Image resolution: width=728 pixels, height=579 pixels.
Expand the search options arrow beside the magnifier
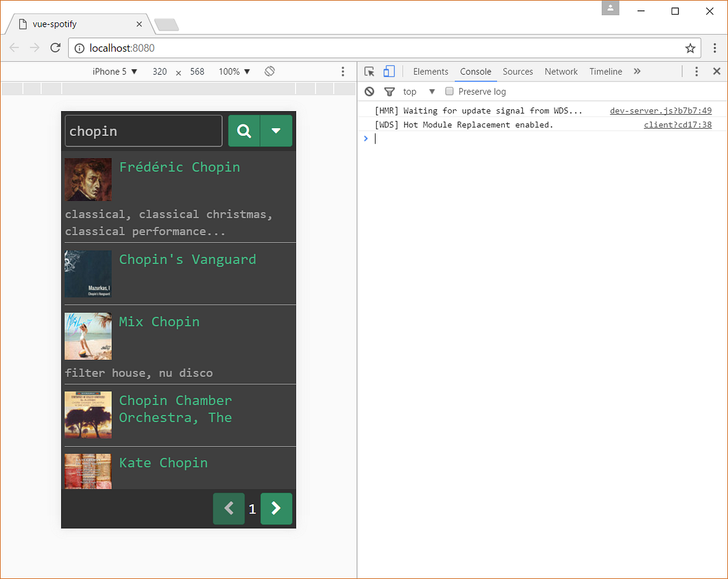click(277, 130)
